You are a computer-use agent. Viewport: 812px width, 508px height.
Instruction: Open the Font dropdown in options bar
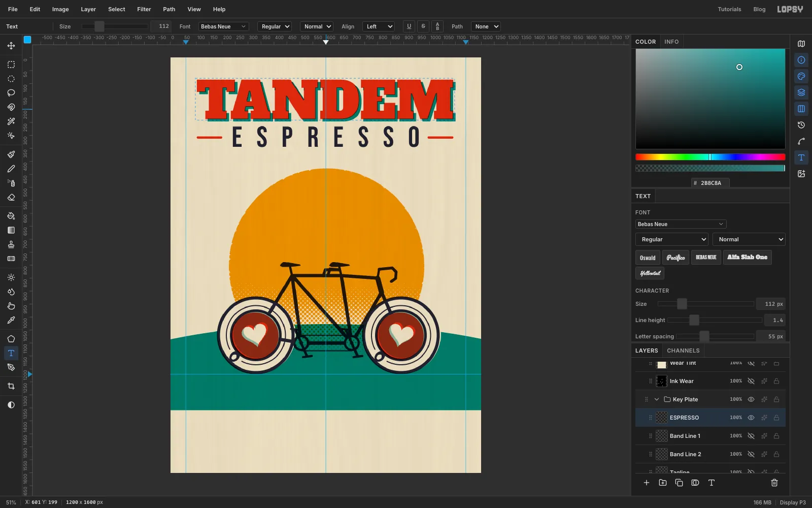223,26
